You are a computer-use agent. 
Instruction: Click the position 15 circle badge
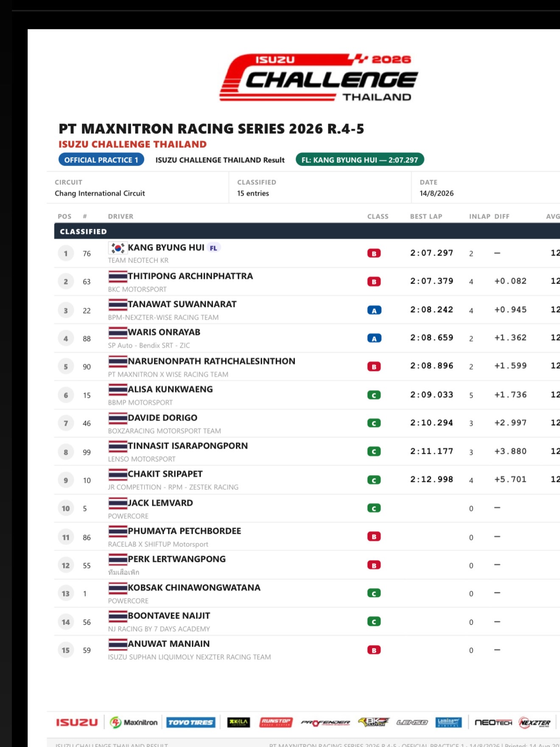66,650
